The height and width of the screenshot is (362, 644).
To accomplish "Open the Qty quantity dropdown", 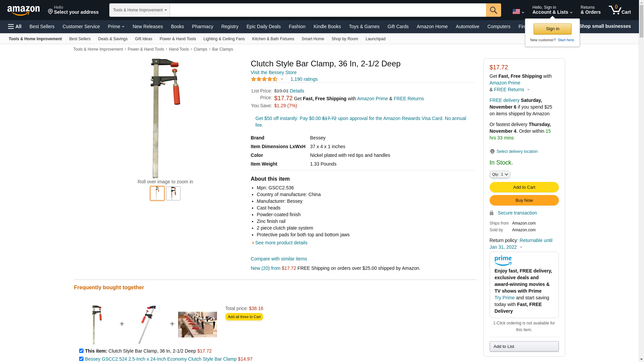I will coord(500,174).
